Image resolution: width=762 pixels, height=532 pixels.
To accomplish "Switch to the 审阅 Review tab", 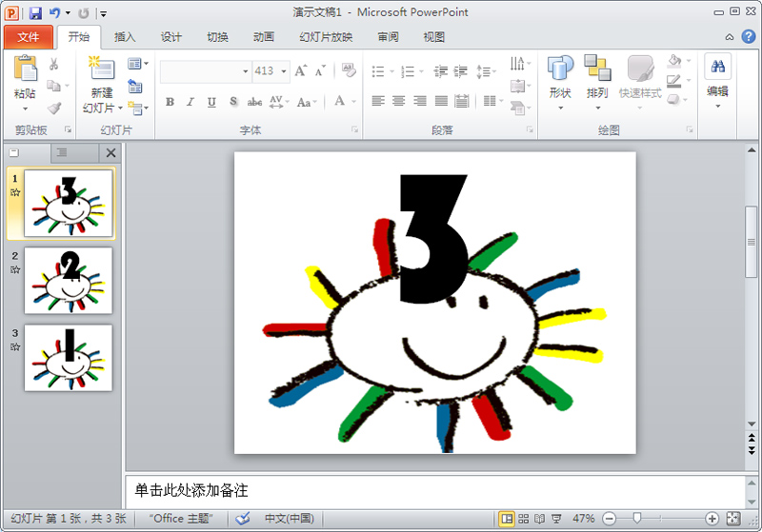I will pyautogui.click(x=388, y=37).
